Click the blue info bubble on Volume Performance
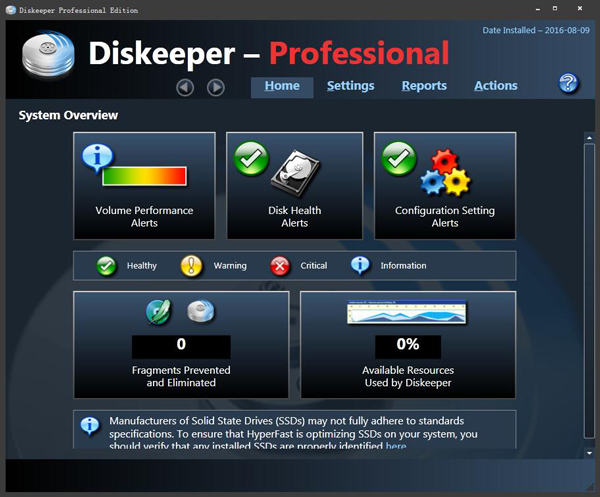Screen dimensions: 600x497 [97, 157]
